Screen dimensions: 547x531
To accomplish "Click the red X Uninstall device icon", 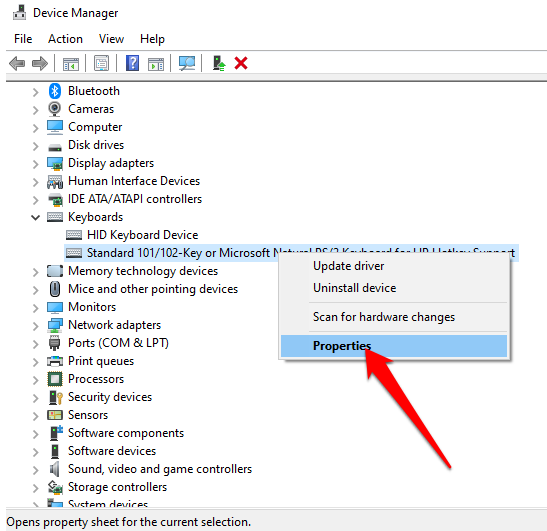I will tap(241, 63).
